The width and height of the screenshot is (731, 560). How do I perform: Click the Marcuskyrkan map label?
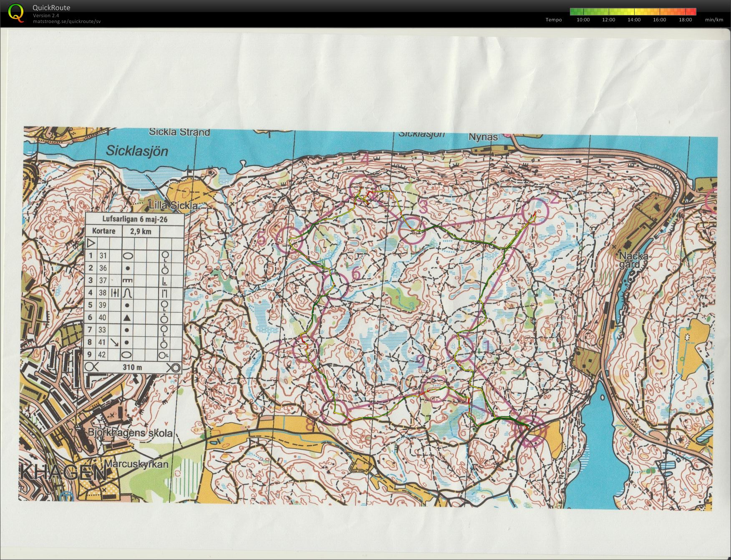coord(136,464)
